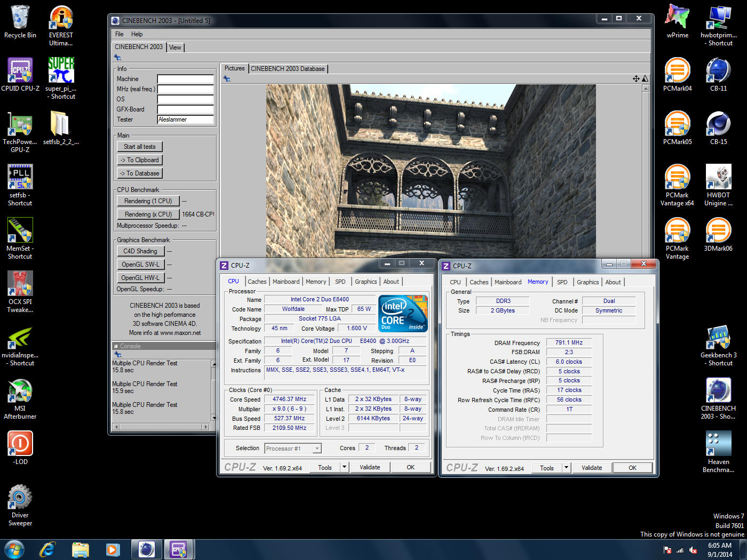This screenshot has height=560, width=747.
Task: Open PCMark04 desktop icon
Action: coord(678,75)
